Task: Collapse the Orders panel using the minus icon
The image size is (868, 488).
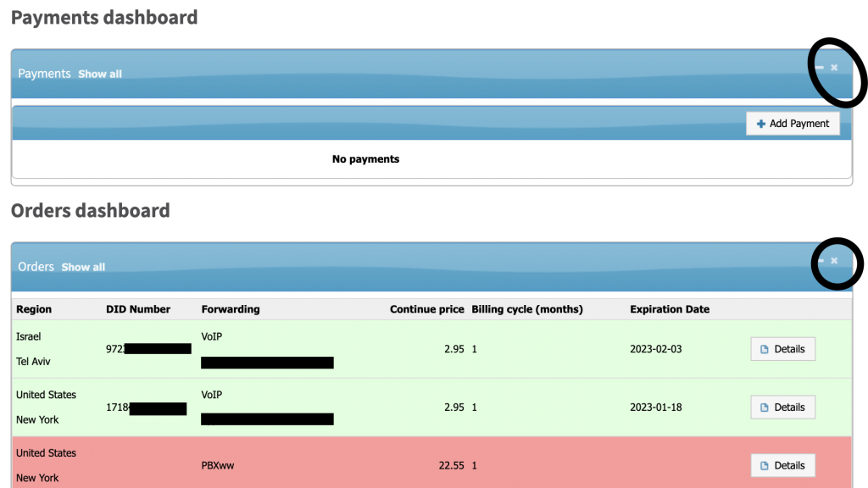Action: click(x=821, y=261)
